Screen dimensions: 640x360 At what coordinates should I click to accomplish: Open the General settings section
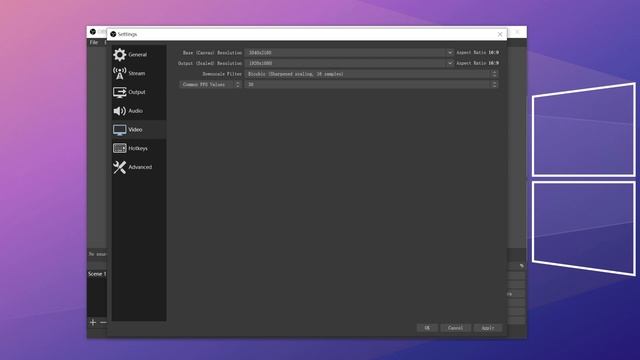[x=139, y=54]
